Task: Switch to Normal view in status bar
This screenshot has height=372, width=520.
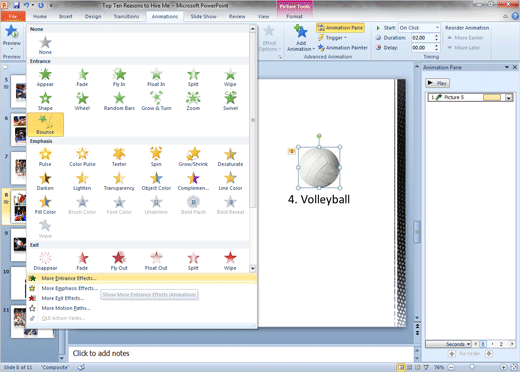Action: (x=401, y=367)
